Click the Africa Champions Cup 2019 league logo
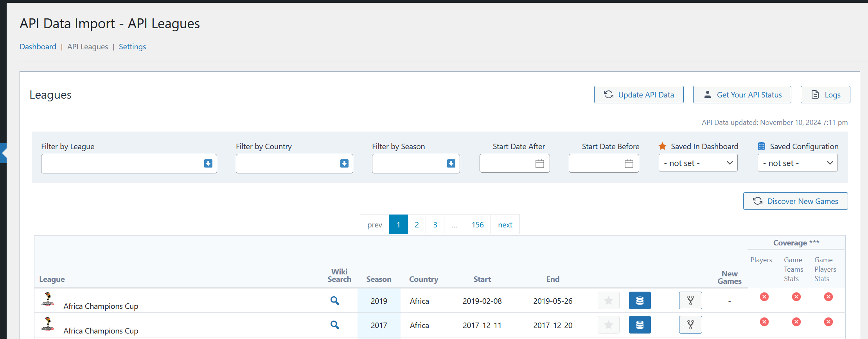 pyautogui.click(x=48, y=299)
